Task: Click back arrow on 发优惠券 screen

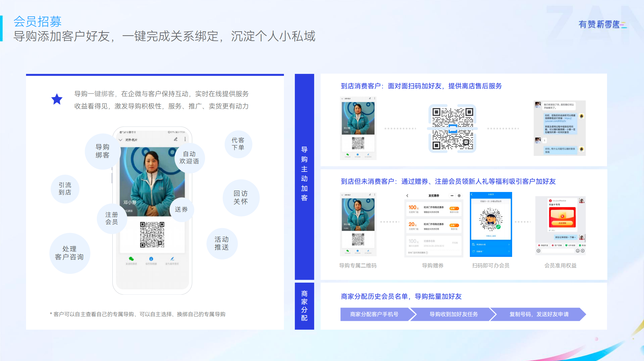Action: coord(407,196)
